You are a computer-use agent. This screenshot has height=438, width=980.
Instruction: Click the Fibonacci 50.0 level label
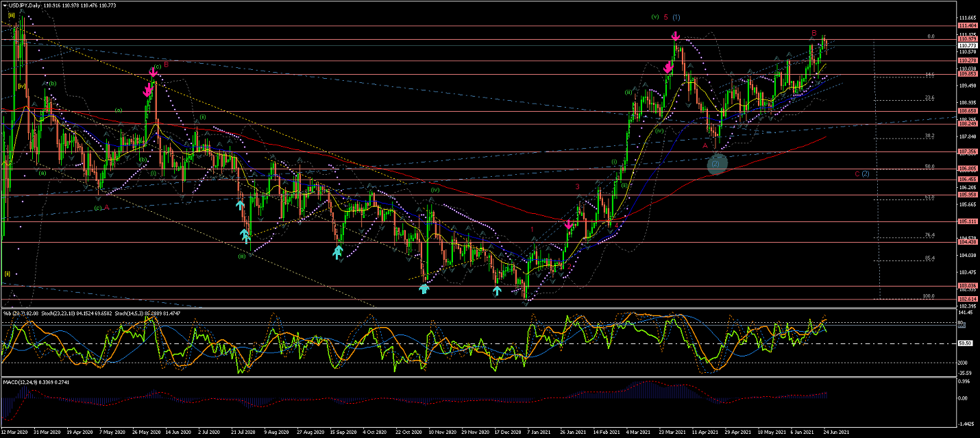tap(929, 166)
